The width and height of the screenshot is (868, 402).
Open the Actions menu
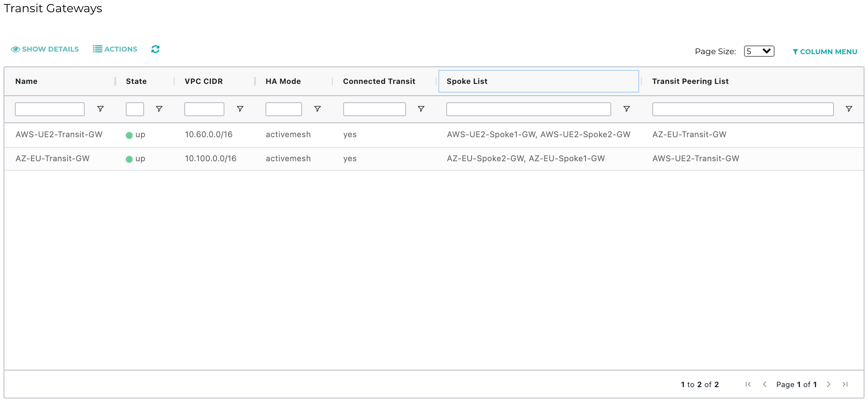pos(115,49)
